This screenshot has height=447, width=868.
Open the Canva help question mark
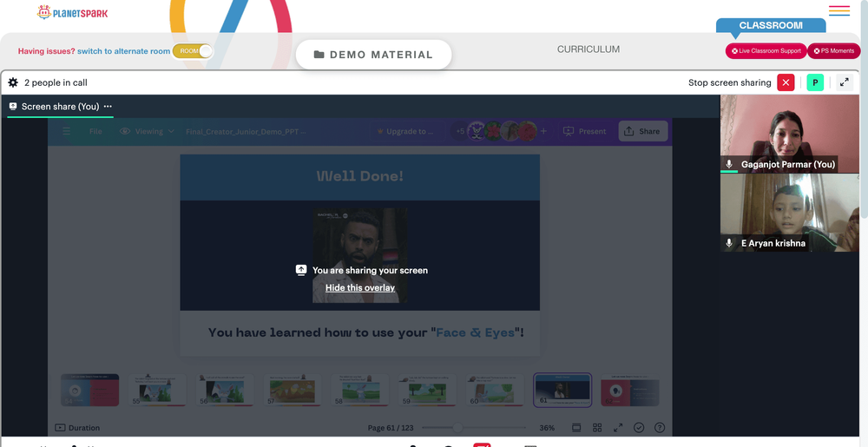pos(660,428)
